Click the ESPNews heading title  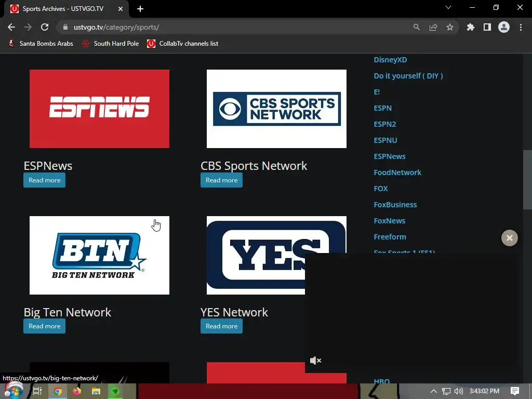48,166
